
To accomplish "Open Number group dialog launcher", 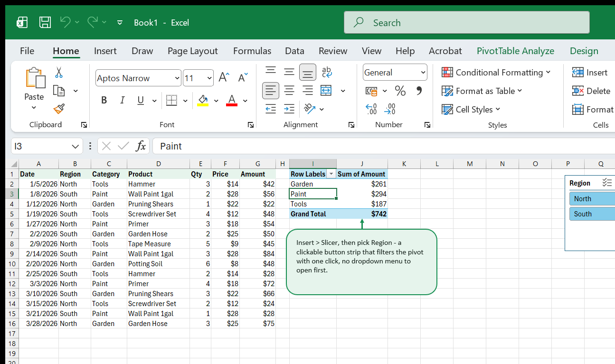I will coord(427,125).
